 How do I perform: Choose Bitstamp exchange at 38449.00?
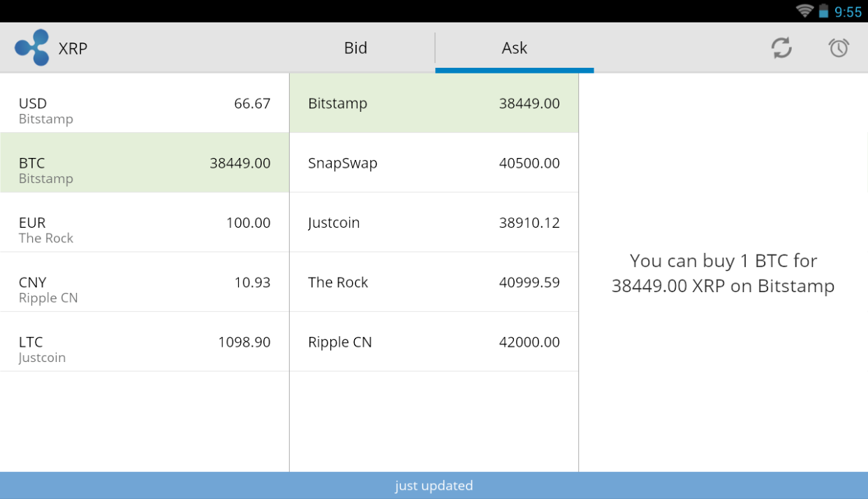(434, 103)
